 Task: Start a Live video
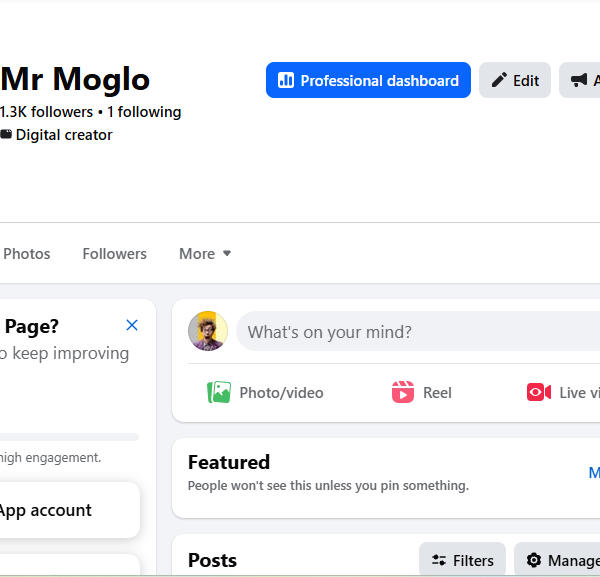[562, 393]
